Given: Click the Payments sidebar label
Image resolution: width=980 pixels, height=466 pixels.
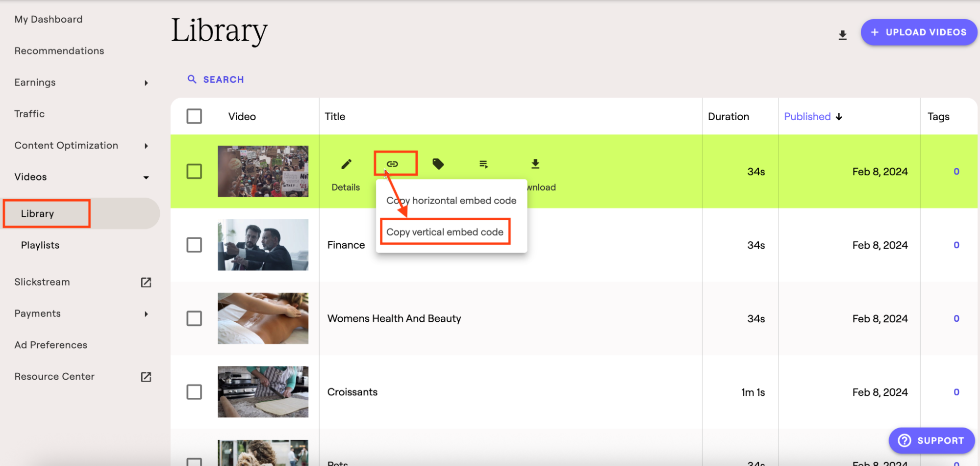Looking at the screenshot, I should tap(38, 313).
